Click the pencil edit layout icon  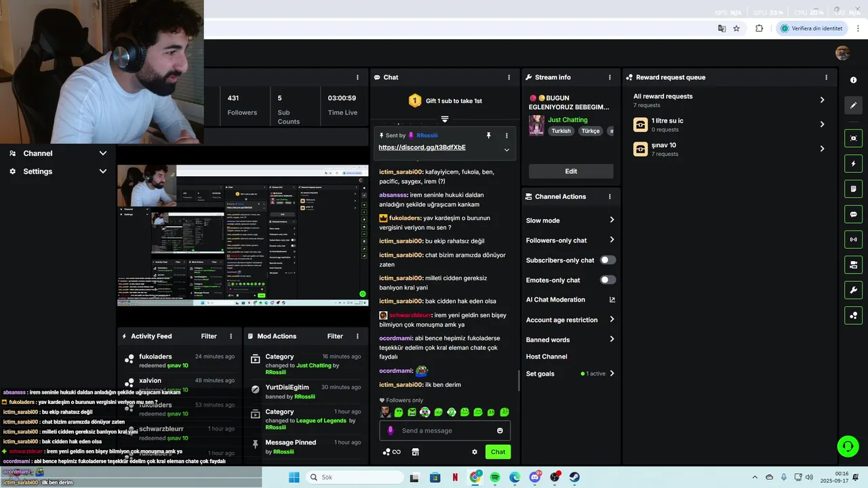[853, 105]
